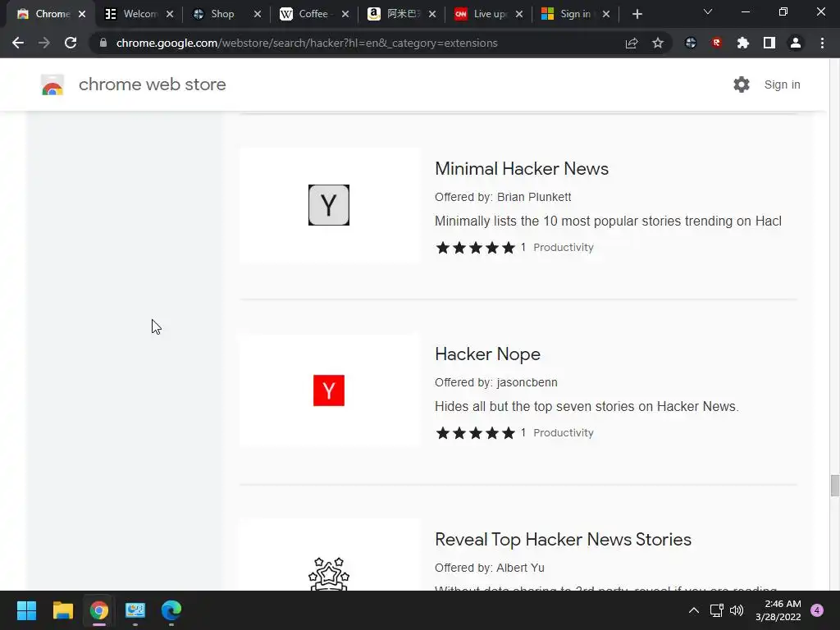The image size is (840, 630).
Task: Close the Coffee tab
Action: click(345, 15)
